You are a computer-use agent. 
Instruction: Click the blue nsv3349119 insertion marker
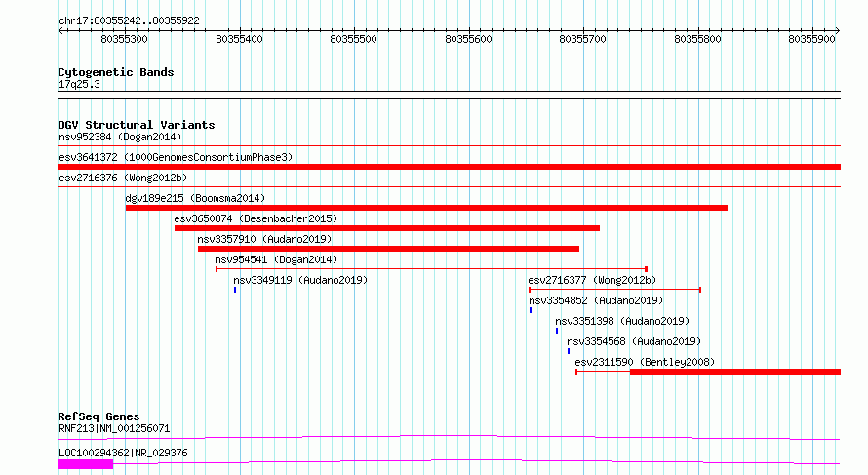tap(235, 290)
